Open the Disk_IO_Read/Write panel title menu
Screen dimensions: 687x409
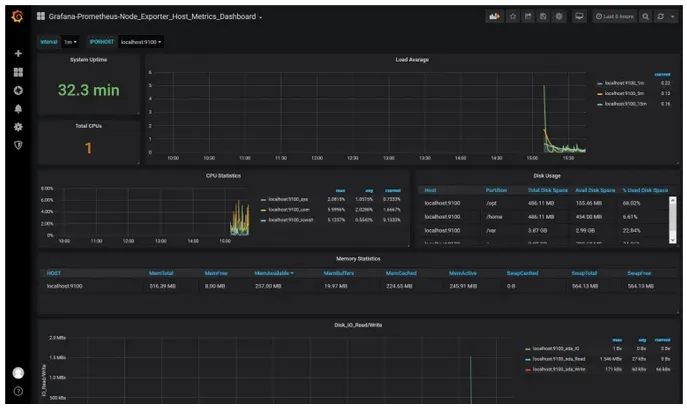click(358, 325)
